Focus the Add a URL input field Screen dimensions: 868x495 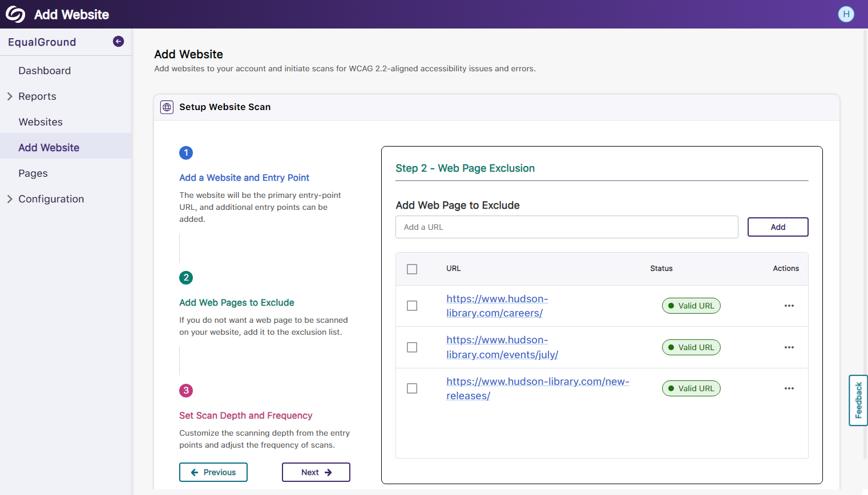[566, 227]
